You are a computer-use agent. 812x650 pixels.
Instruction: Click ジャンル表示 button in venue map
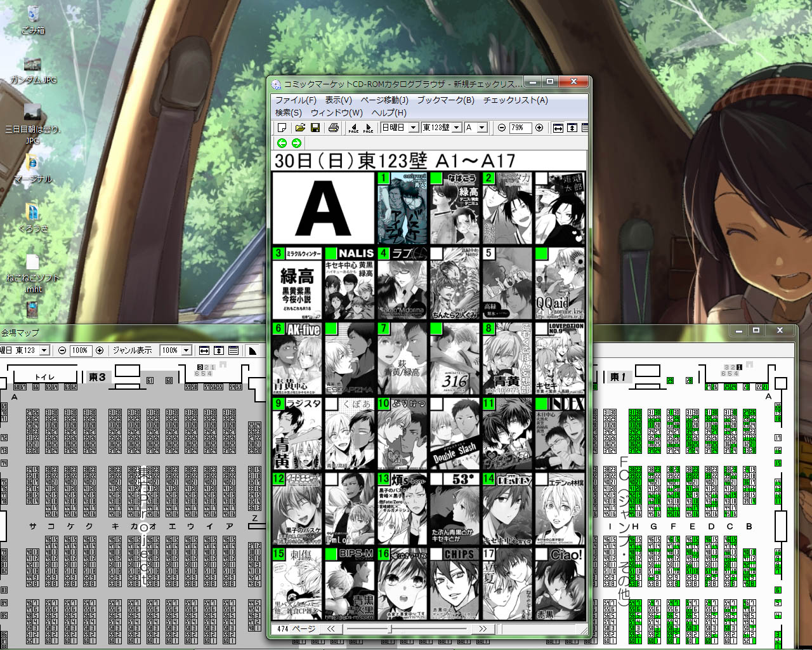click(x=132, y=350)
